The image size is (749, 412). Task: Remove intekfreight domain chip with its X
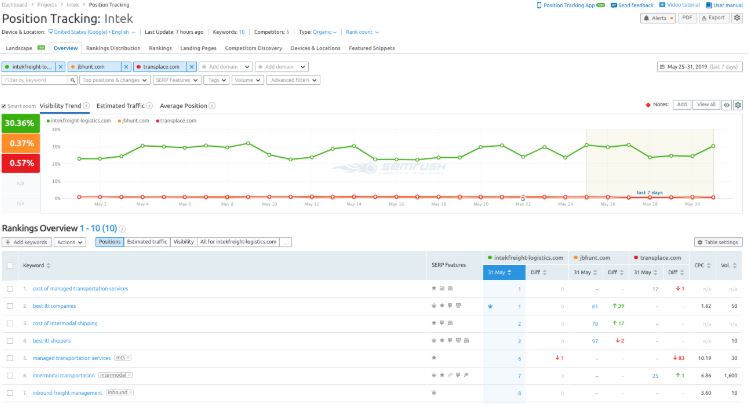[61, 67]
